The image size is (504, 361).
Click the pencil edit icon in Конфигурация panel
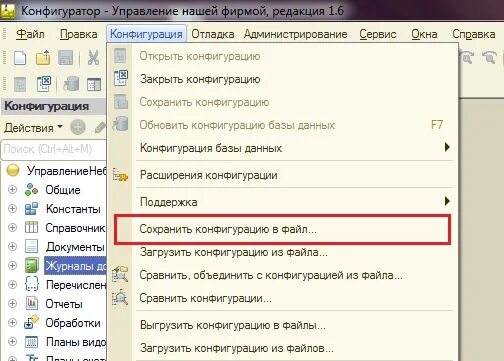(100, 127)
